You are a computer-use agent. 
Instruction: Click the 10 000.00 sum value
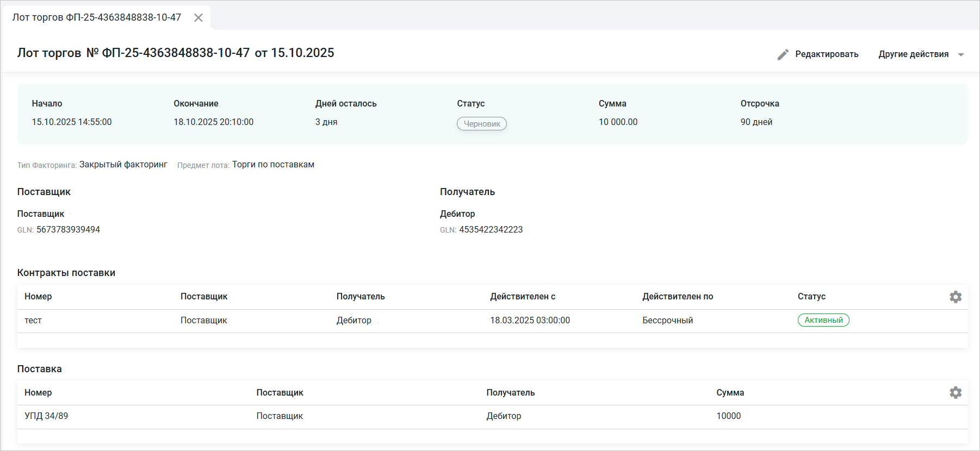click(x=618, y=122)
